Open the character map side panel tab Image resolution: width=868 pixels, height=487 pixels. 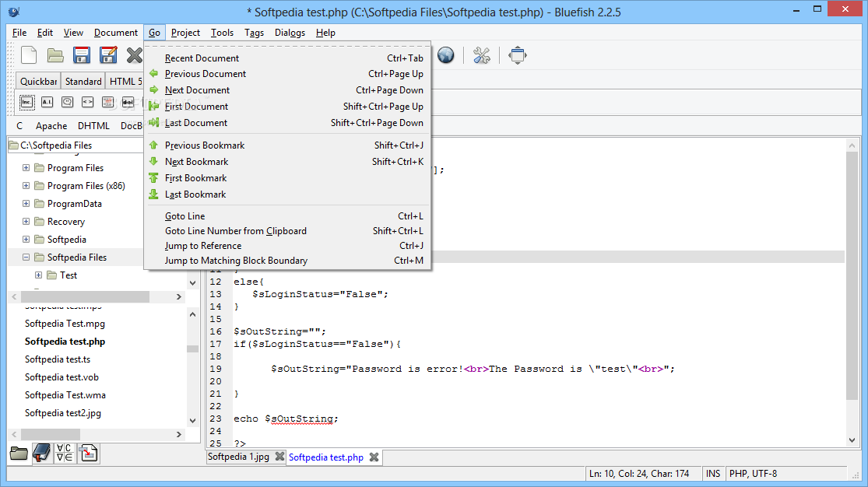(65, 453)
